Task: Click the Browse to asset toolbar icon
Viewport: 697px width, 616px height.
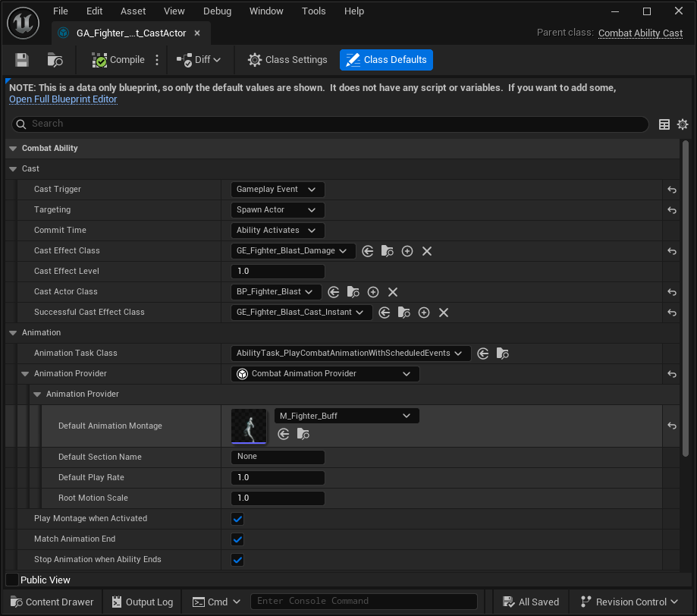Action: (55, 60)
